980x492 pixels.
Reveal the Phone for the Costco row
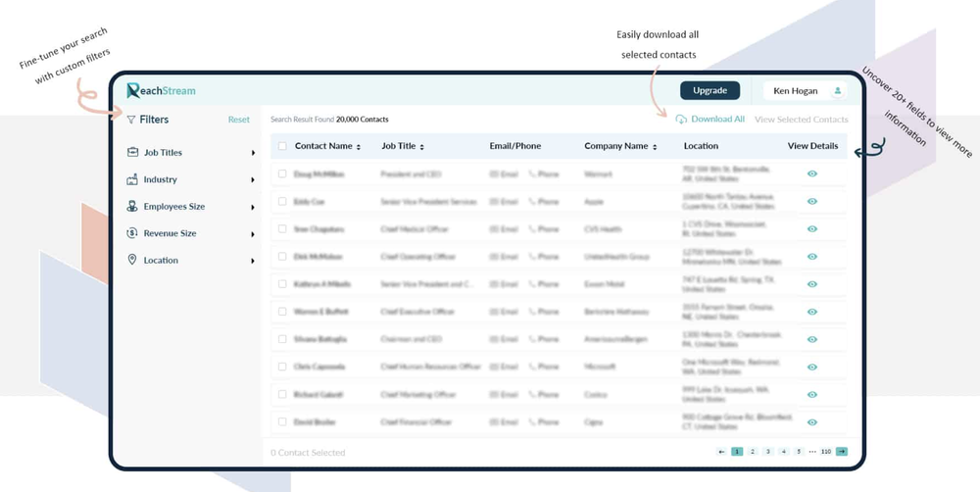click(x=543, y=394)
